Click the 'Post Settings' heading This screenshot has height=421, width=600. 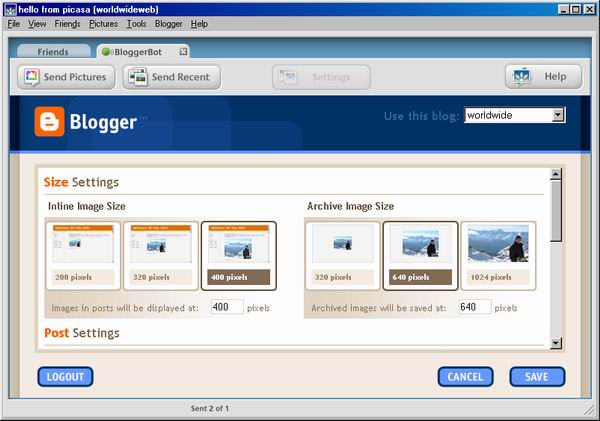click(82, 333)
